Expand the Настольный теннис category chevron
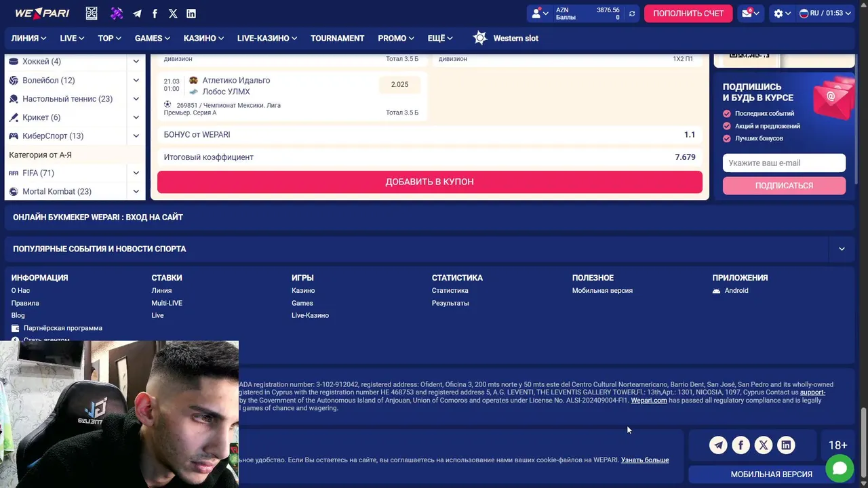The height and width of the screenshot is (488, 868). coord(136,99)
